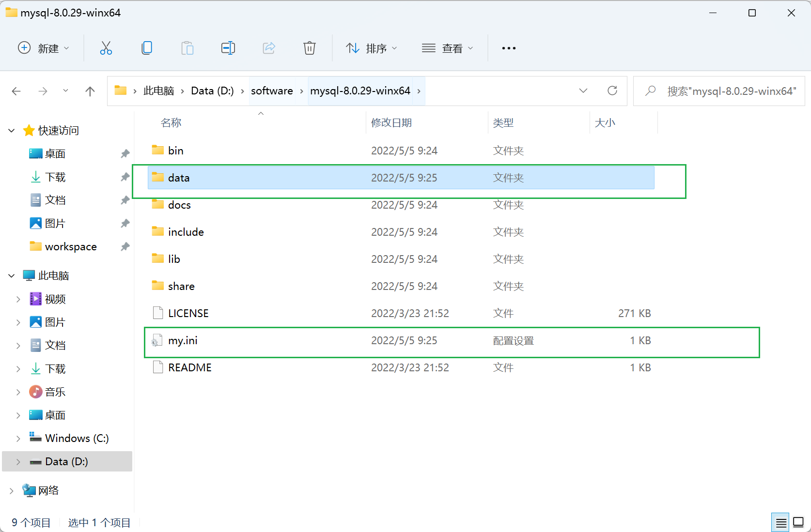Expand the Windows (C:) drive tree node
This screenshot has width=811, height=532.
(x=18, y=439)
